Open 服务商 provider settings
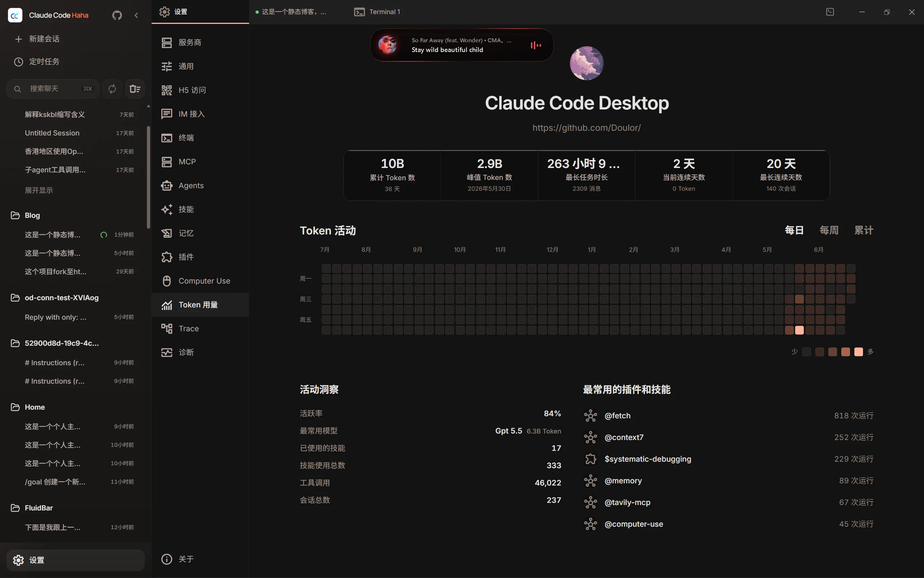The image size is (924, 578). coord(200,42)
